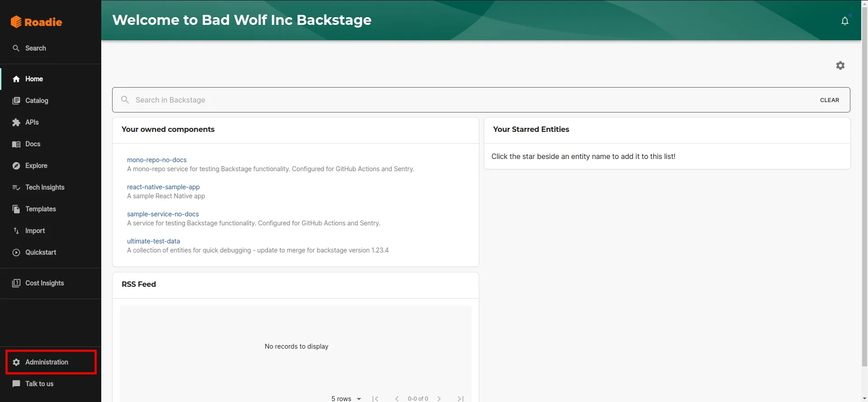
Task: Navigate to Docs section
Action: coord(33,144)
